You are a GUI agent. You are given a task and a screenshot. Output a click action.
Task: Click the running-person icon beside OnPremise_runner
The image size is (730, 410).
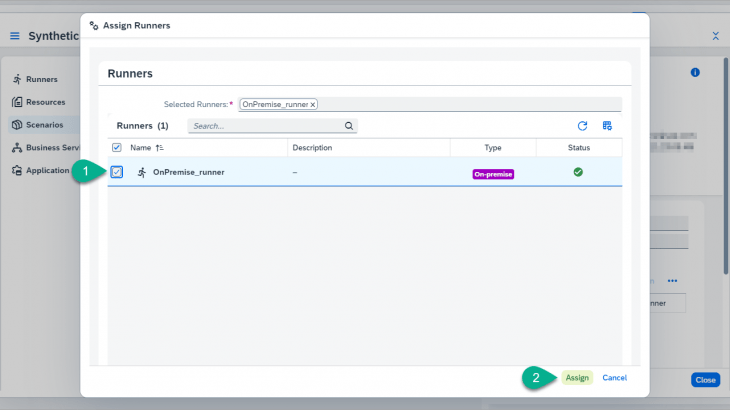[x=141, y=172]
